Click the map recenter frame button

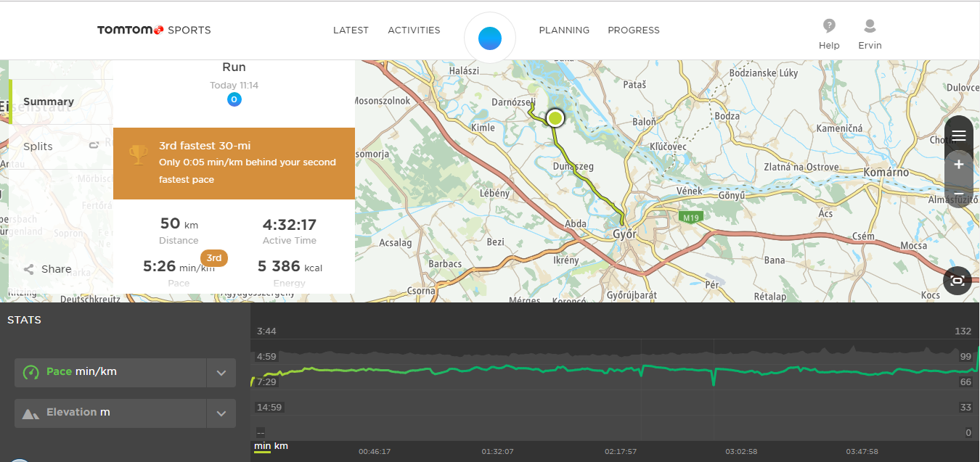[x=957, y=281]
